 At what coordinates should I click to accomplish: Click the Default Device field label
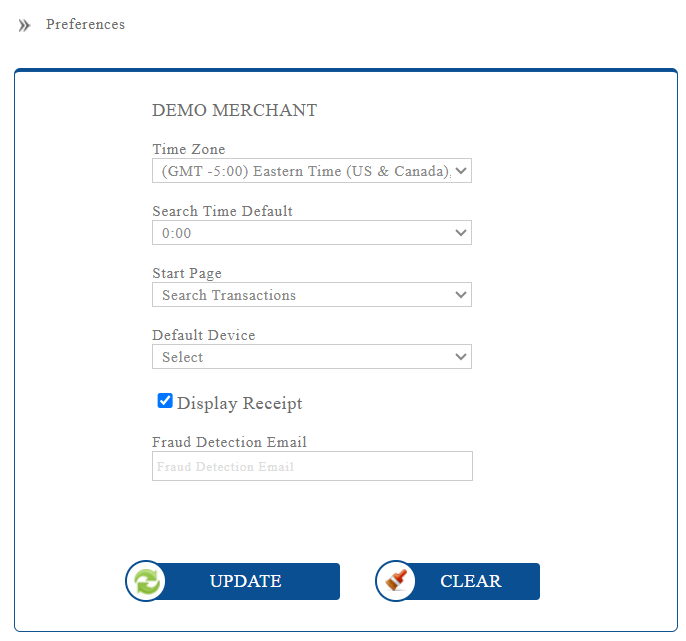pos(203,335)
